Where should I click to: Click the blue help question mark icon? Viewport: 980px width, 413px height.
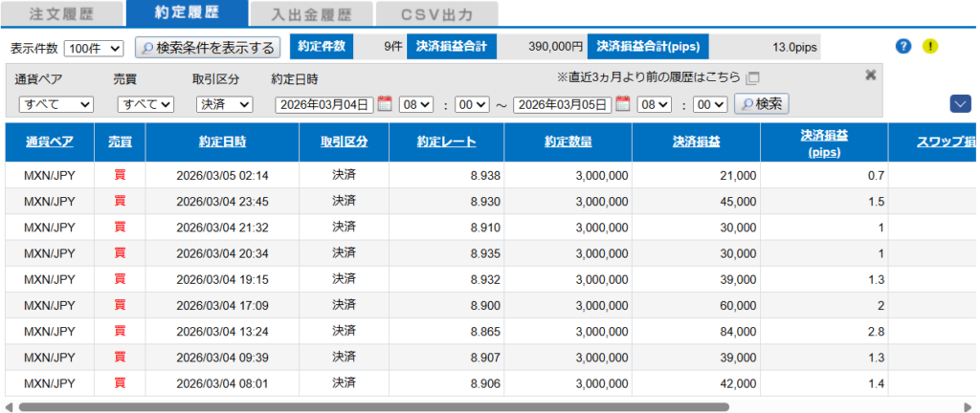902,46
